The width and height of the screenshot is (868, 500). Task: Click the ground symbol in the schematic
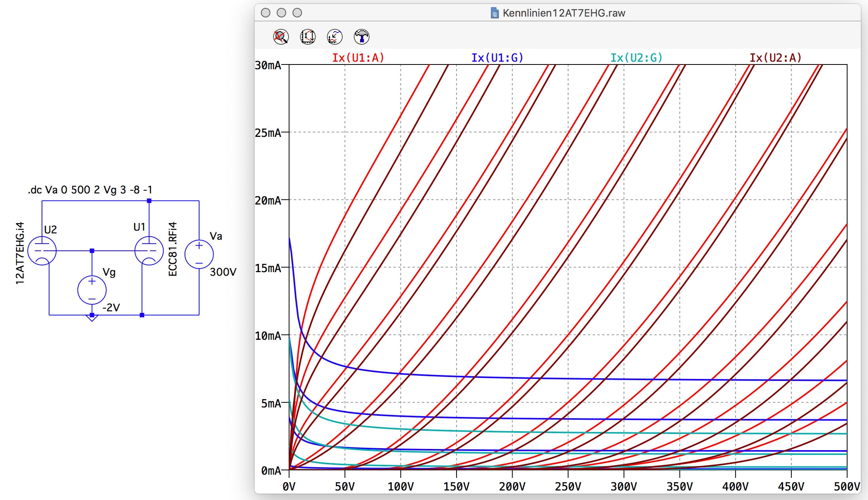click(x=92, y=318)
